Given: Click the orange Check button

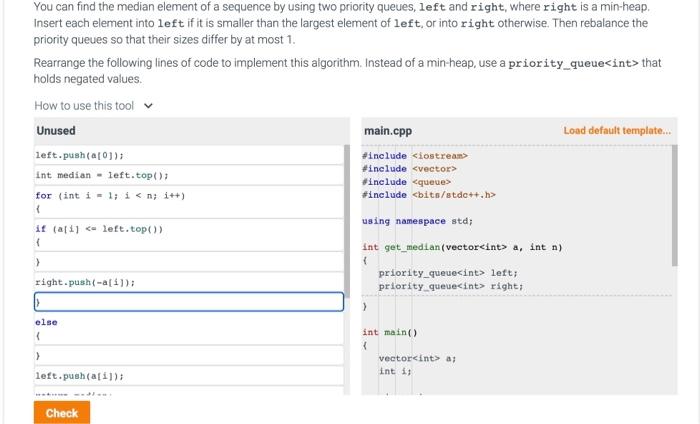Looking at the screenshot, I should [61, 413].
